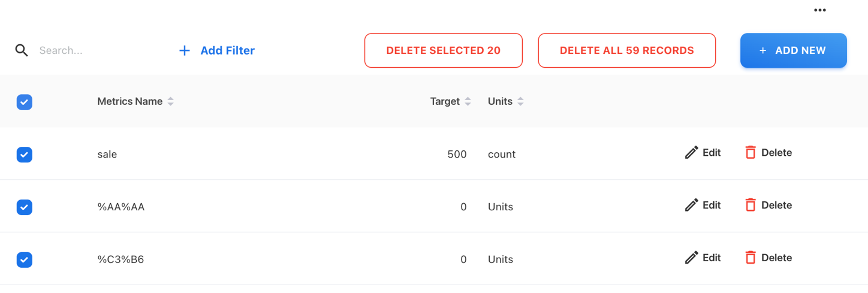The width and height of the screenshot is (868, 293).
Task: Uncheck the %AA%AA row checkbox
Action: pyautogui.click(x=25, y=207)
